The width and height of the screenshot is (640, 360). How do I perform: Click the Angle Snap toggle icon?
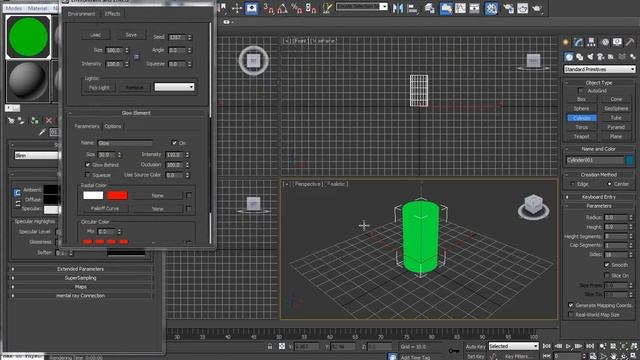[x=282, y=8]
